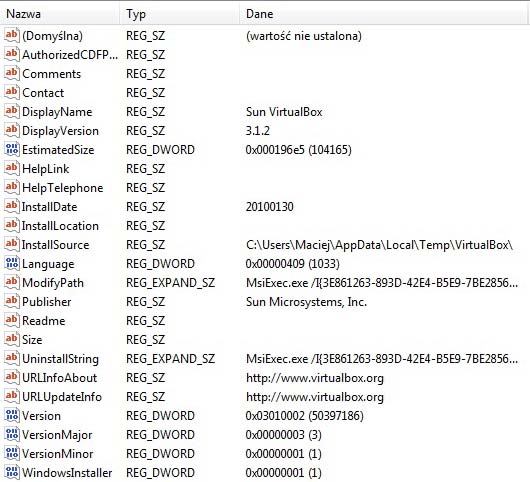Select the icon next to (Domyślna)
The height and width of the screenshot is (482, 530).
pyautogui.click(x=12, y=35)
